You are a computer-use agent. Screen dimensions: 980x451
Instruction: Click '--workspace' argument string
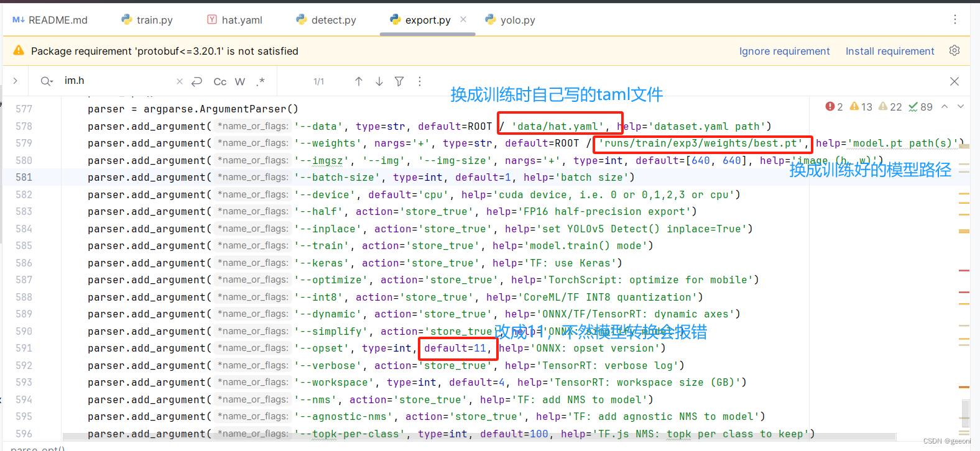point(333,382)
